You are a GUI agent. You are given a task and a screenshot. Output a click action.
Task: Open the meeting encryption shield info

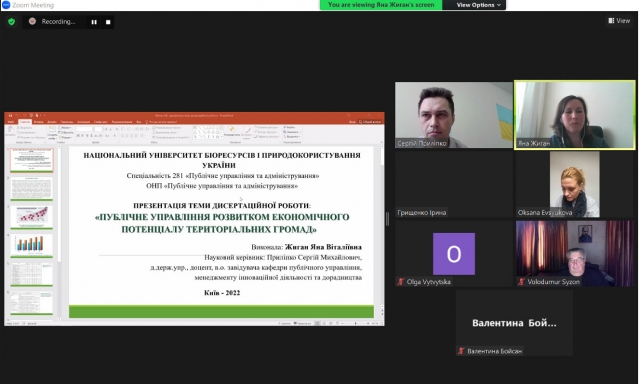click(11, 22)
